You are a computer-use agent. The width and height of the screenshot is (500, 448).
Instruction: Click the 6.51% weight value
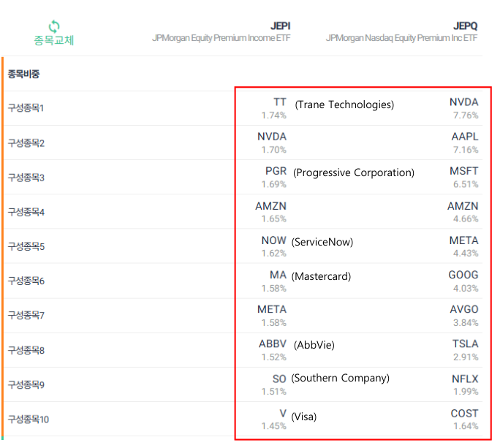point(466,184)
